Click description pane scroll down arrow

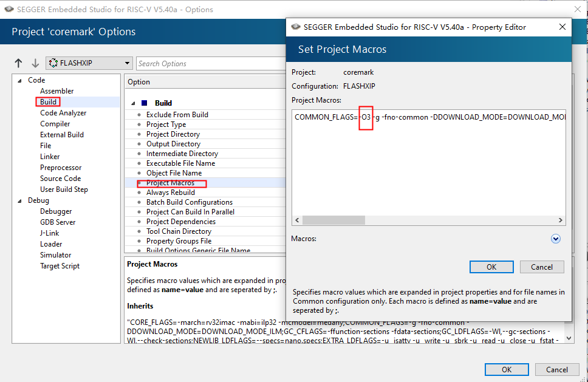tap(569, 338)
